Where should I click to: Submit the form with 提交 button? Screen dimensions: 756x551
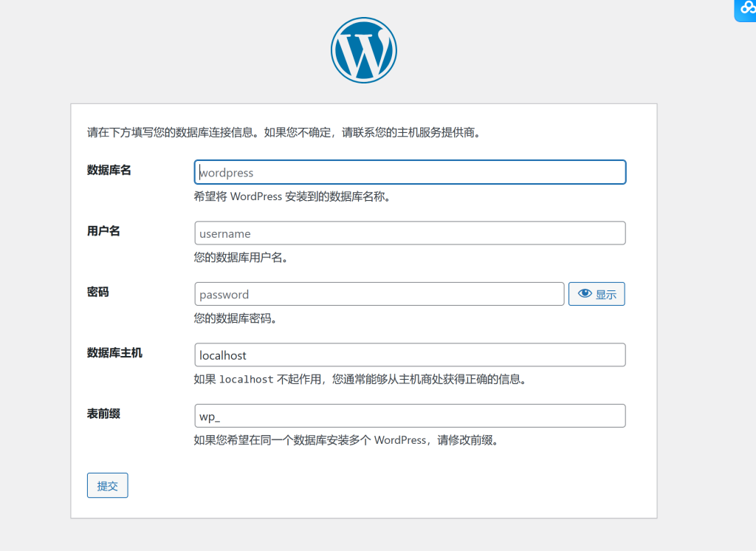click(x=108, y=485)
